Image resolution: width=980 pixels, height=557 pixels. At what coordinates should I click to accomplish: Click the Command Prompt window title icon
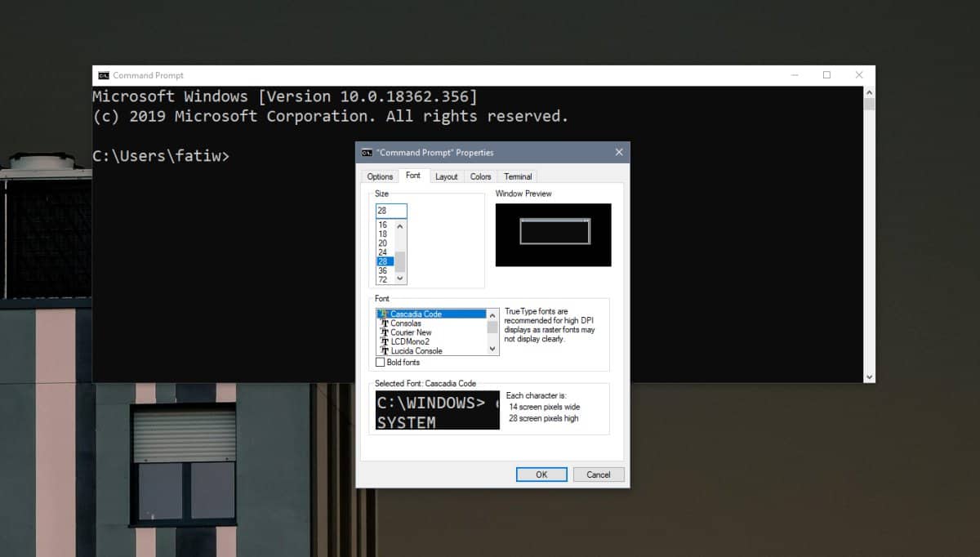tap(104, 75)
